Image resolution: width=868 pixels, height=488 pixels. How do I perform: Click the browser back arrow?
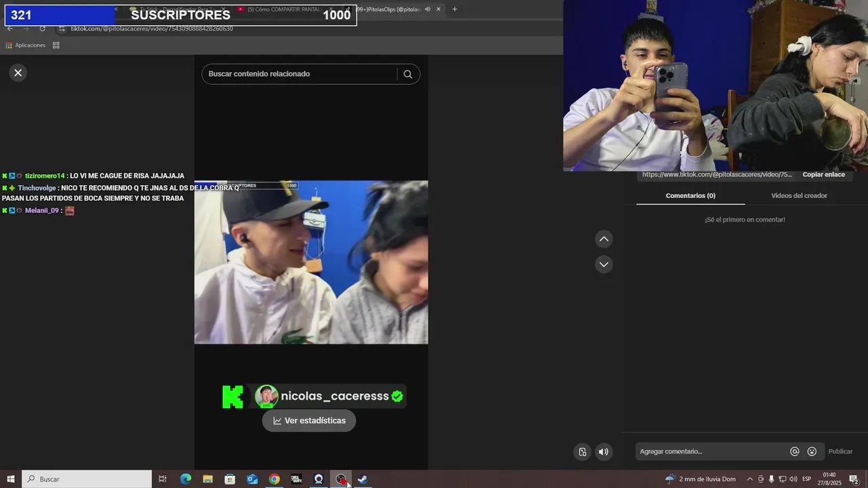pyautogui.click(x=9, y=28)
